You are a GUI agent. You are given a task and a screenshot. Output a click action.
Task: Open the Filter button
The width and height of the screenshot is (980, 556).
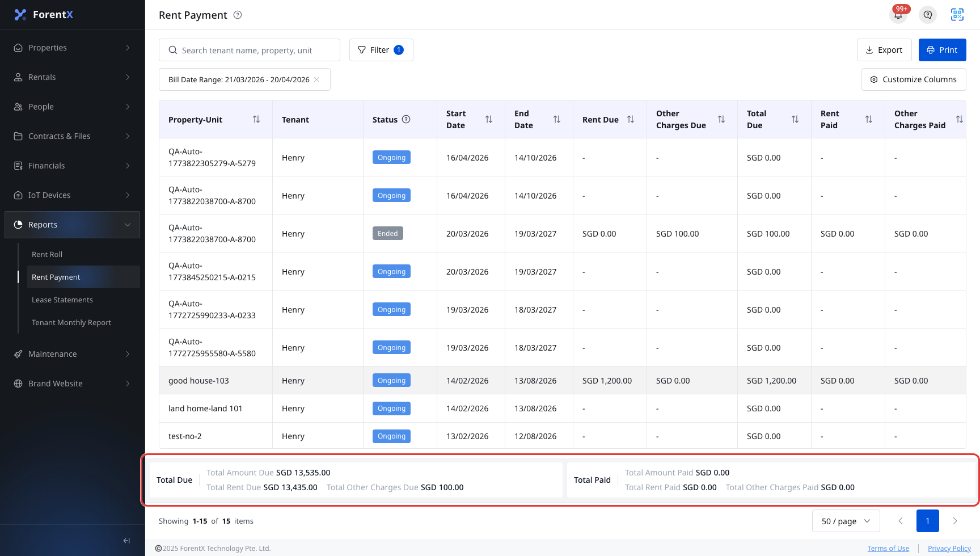(x=381, y=50)
